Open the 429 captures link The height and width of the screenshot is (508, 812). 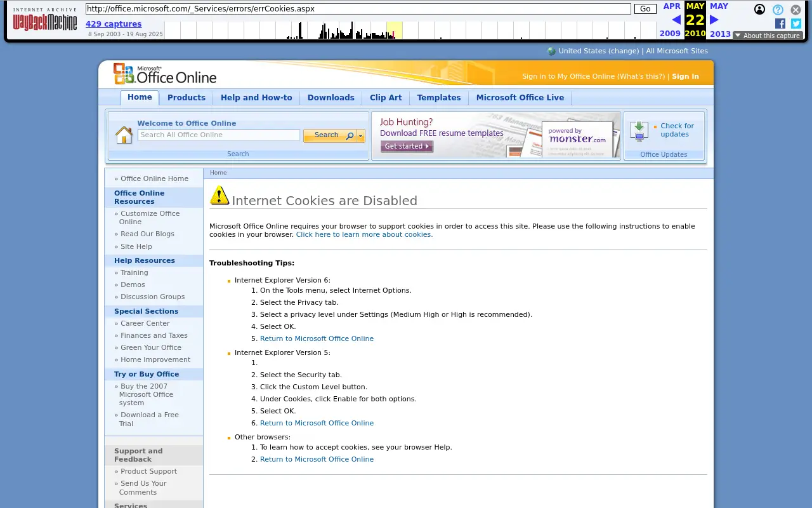114,24
